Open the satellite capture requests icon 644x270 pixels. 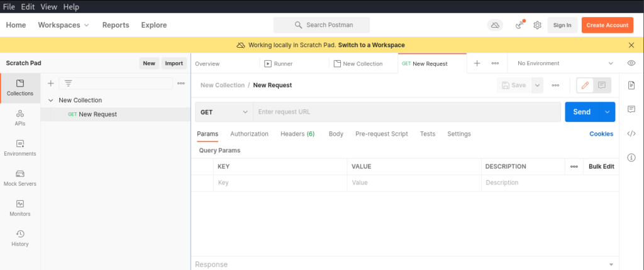(x=520, y=25)
